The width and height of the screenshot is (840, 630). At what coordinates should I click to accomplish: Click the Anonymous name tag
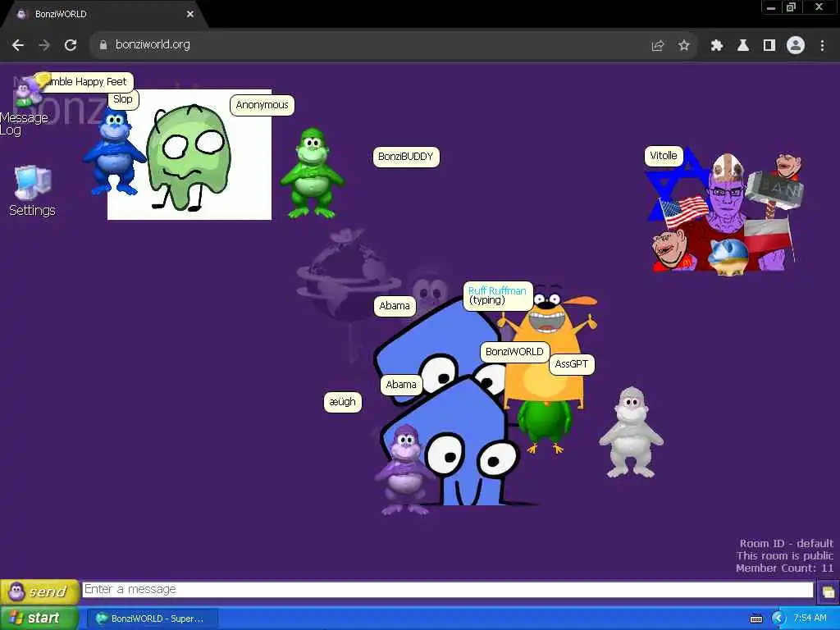[x=262, y=105]
